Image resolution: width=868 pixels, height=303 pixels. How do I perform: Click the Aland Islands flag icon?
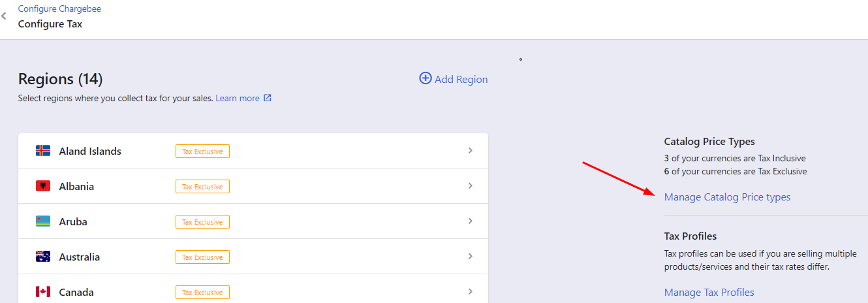pos(43,151)
